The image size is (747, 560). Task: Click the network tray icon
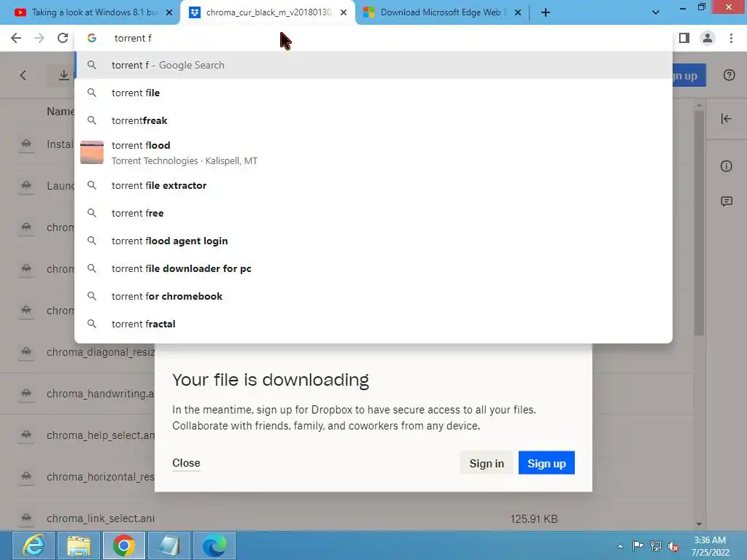click(x=656, y=546)
